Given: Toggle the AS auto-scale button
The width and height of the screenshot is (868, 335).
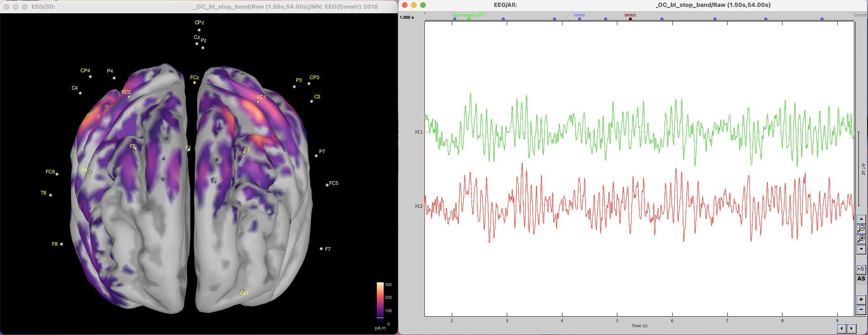Looking at the screenshot, I should click(861, 279).
